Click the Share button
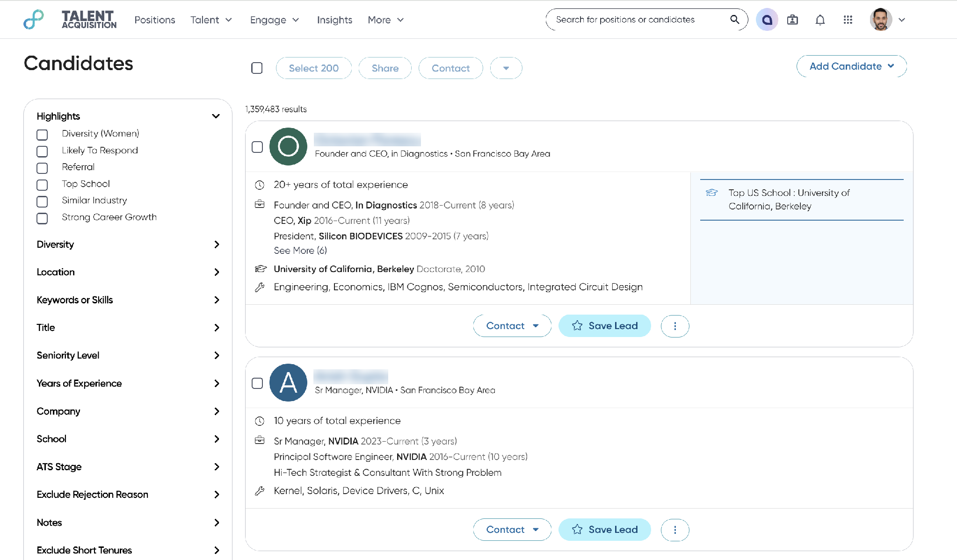The width and height of the screenshot is (957, 560). 385,68
